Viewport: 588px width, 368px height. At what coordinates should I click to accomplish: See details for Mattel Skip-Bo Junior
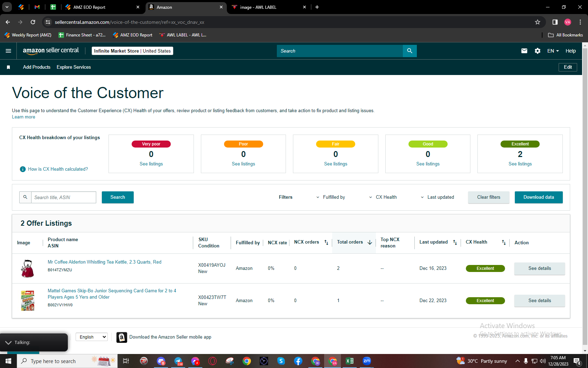pos(539,301)
